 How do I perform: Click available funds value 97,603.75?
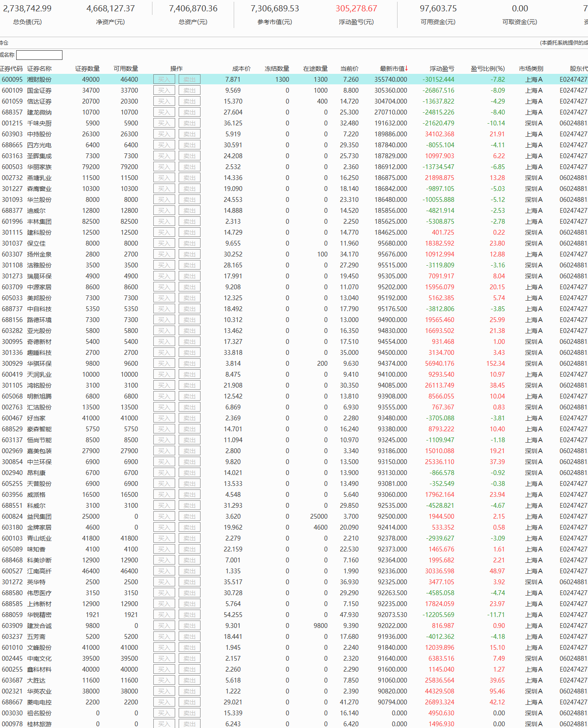click(438, 9)
